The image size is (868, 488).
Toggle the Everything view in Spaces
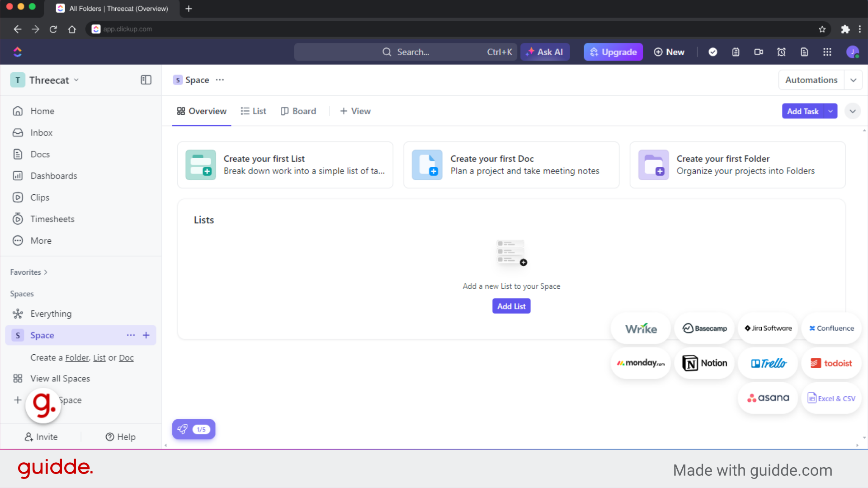[51, 314]
